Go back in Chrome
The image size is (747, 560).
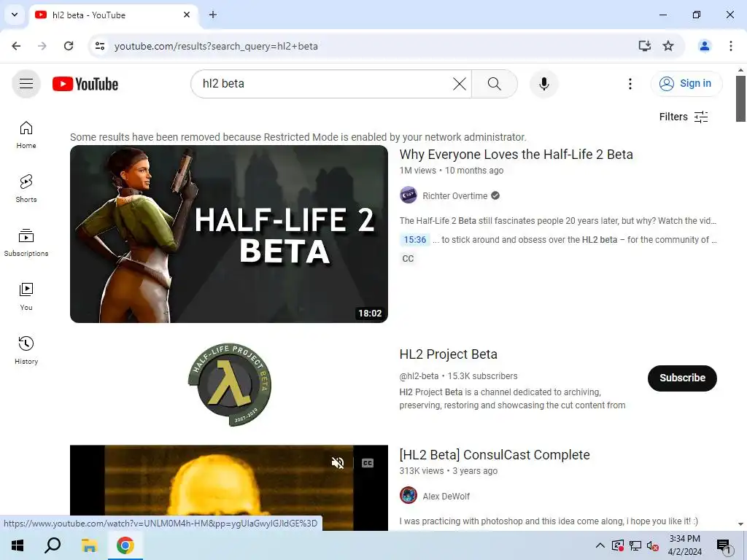[x=16, y=46]
